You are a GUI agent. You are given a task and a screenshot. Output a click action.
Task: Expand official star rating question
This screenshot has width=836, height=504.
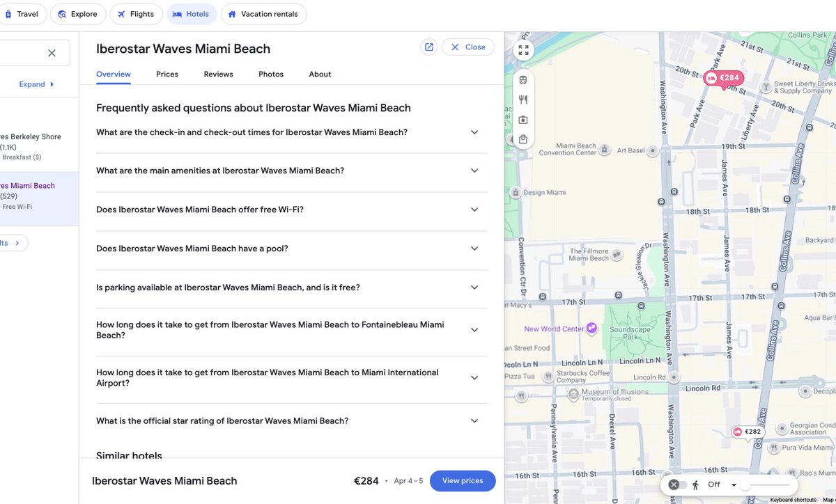[291, 420]
